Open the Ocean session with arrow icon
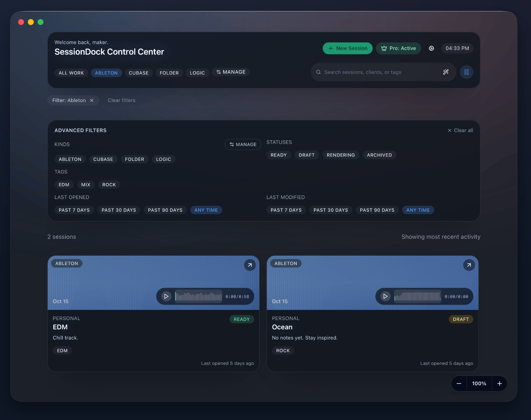 coord(469,265)
